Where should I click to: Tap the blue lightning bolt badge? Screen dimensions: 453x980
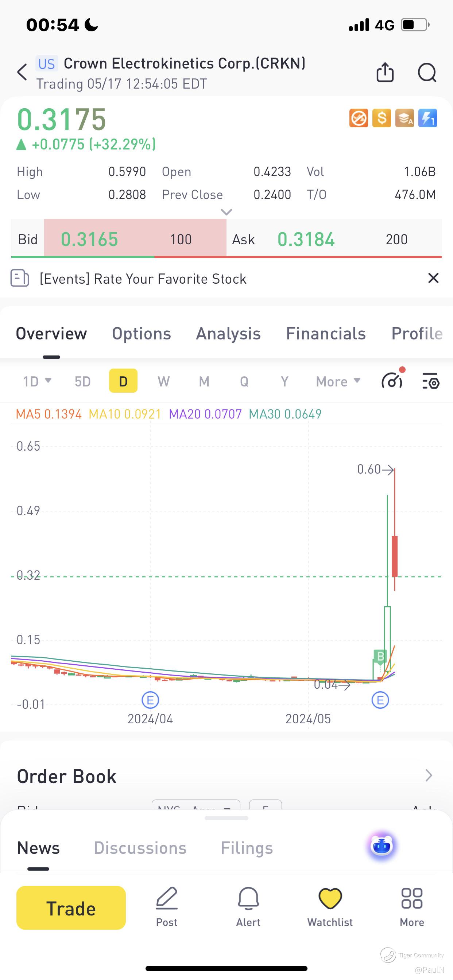[x=427, y=118]
